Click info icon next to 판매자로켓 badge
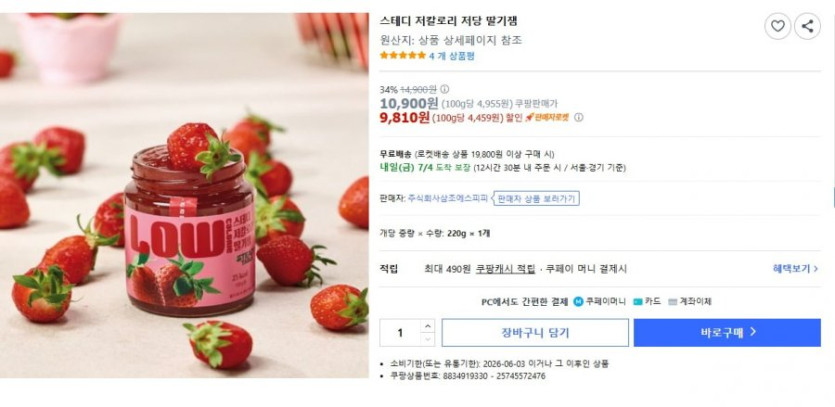Image resolution: width=835 pixels, height=407 pixels. click(x=578, y=117)
